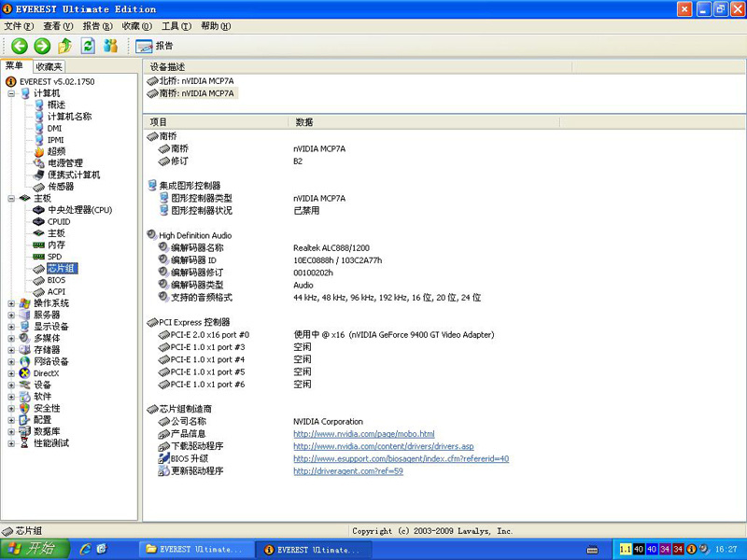Image resolution: width=747 pixels, height=560 pixels.
Task: Open the 文件(F) menu
Action: tap(19, 26)
